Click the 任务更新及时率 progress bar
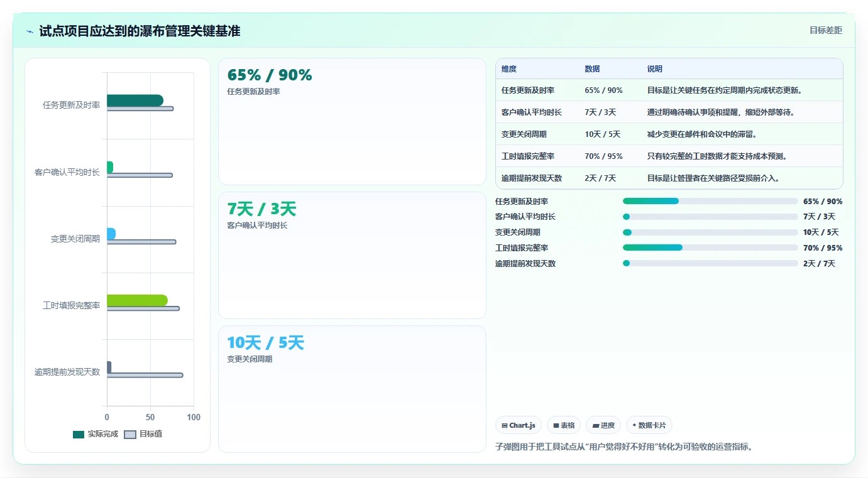The image size is (868, 478). (710, 201)
